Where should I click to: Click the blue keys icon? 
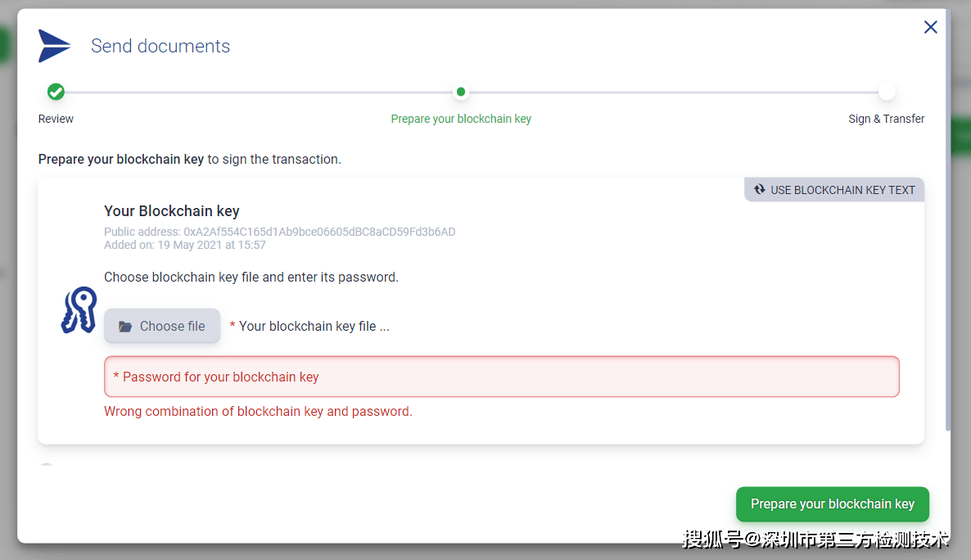[x=79, y=310]
